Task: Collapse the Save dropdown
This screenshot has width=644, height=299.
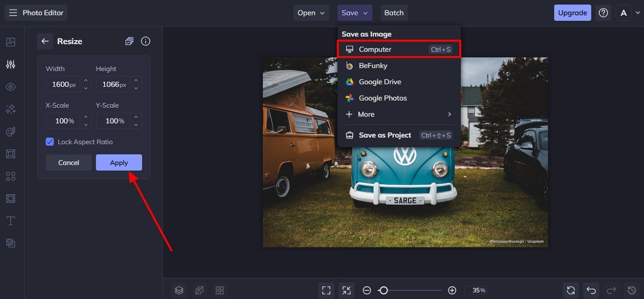Action: [355, 13]
